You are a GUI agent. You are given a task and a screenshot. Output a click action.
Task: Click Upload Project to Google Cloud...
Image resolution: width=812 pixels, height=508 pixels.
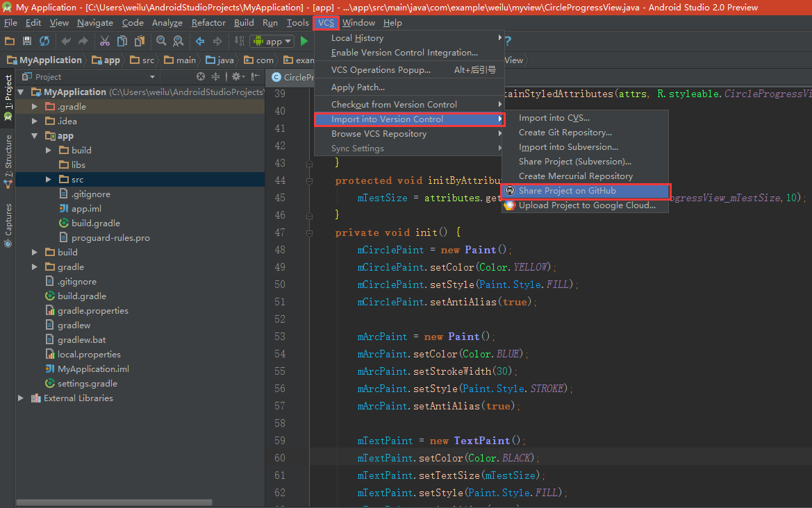[586, 205]
